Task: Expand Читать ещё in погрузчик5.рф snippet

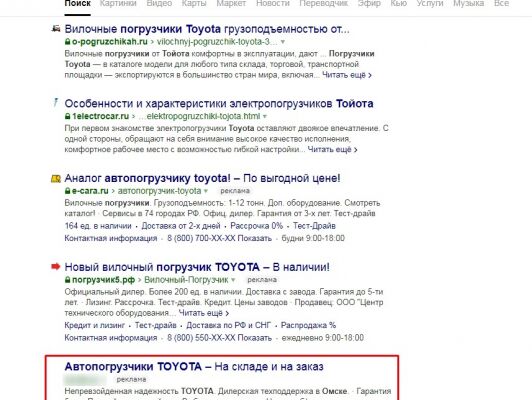Action: pos(204,313)
